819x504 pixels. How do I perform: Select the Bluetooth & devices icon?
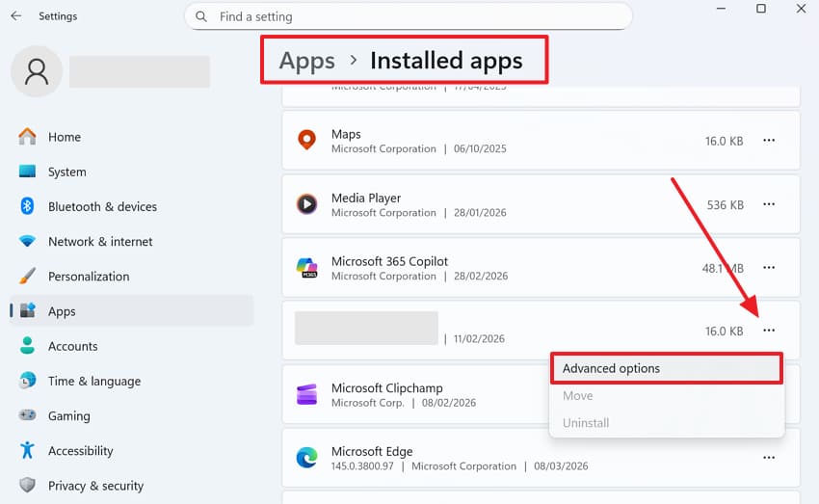[27, 206]
